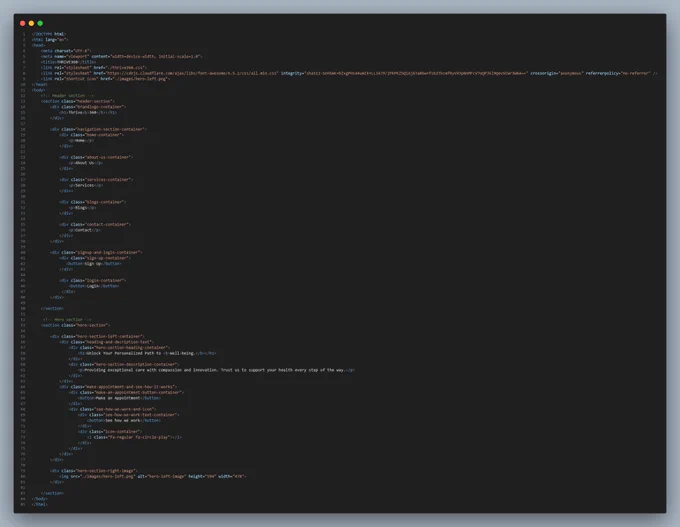Click the See how we work button line
The height and width of the screenshot is (527, 680).
coord(124,421)
